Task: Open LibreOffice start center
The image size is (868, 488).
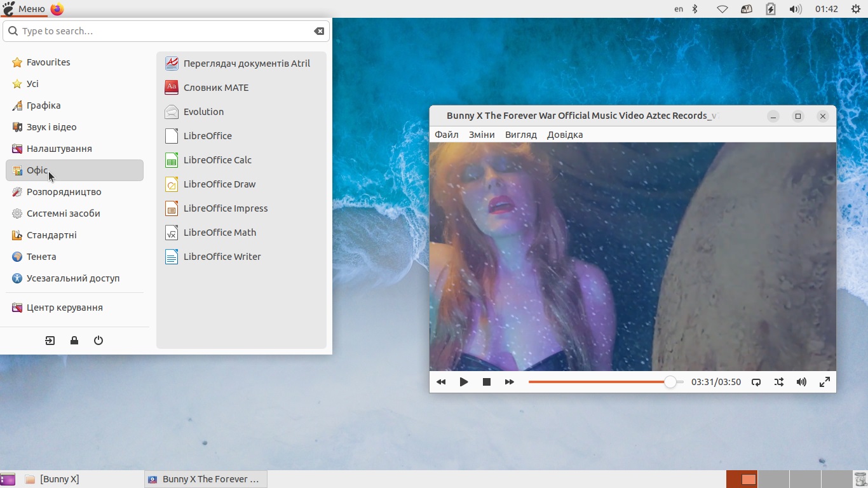Action: [x=241, y=136]
